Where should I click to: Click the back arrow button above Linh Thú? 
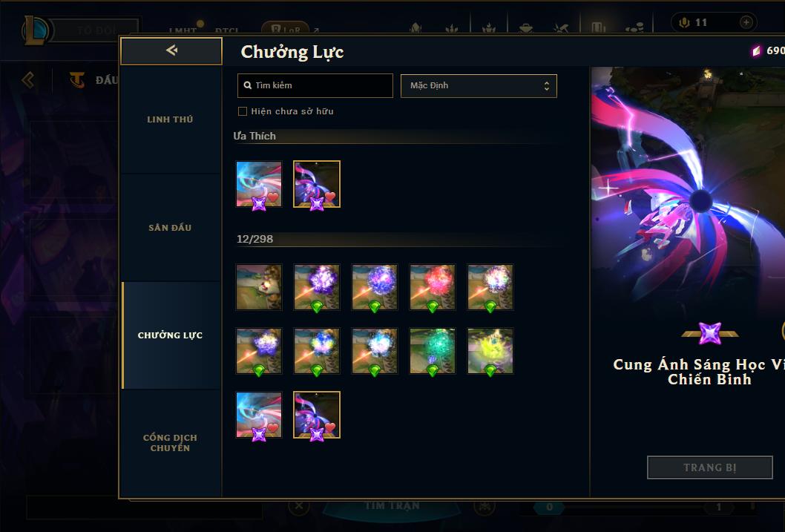point(171,50)
